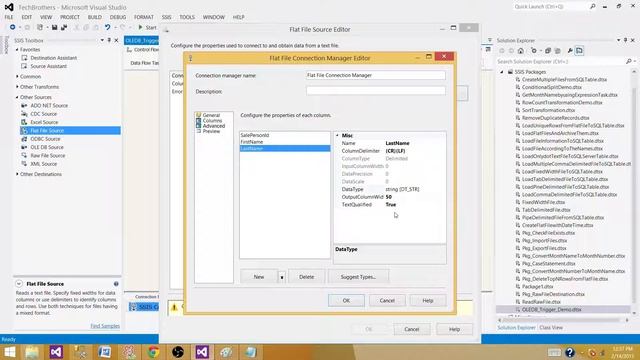Expand the Other Destinations group
This screenshot has height=360, width=640.
coord(17,174)
